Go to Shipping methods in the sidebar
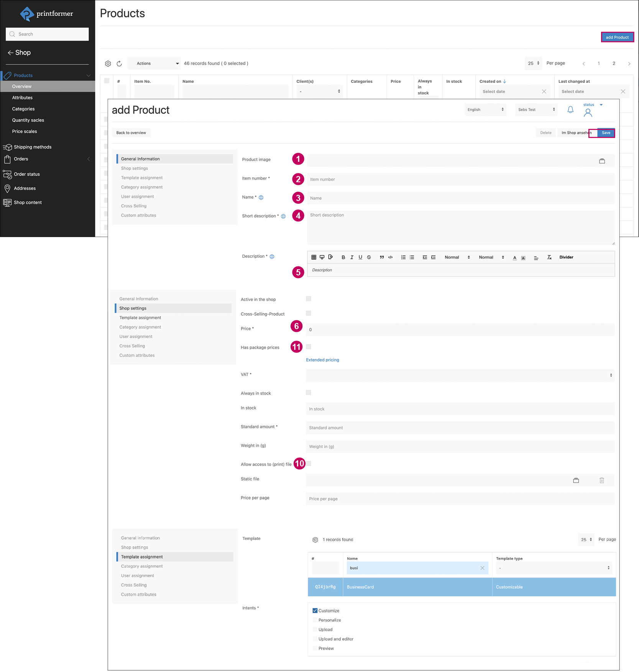The height and width of the screenshot is (672, 639). (x=33, y=147)
